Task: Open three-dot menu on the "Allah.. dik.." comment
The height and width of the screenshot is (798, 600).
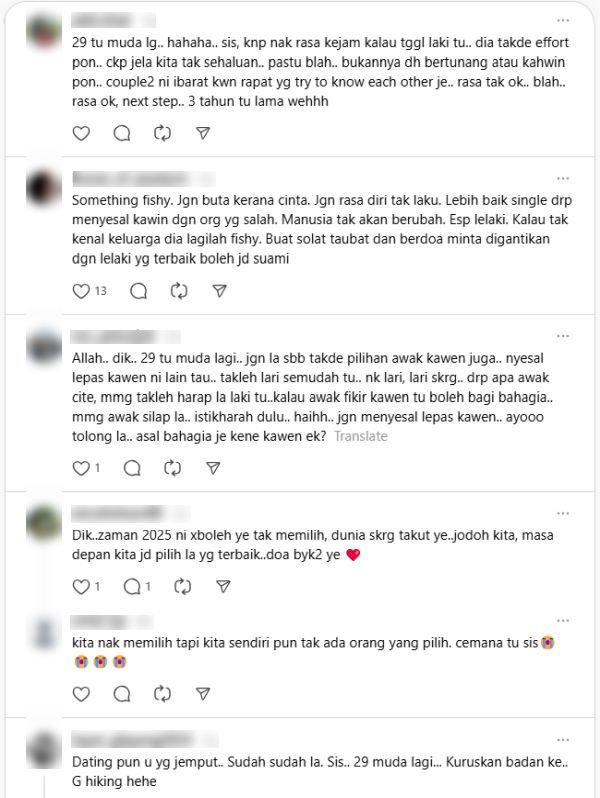Action: tap(563, 336)
